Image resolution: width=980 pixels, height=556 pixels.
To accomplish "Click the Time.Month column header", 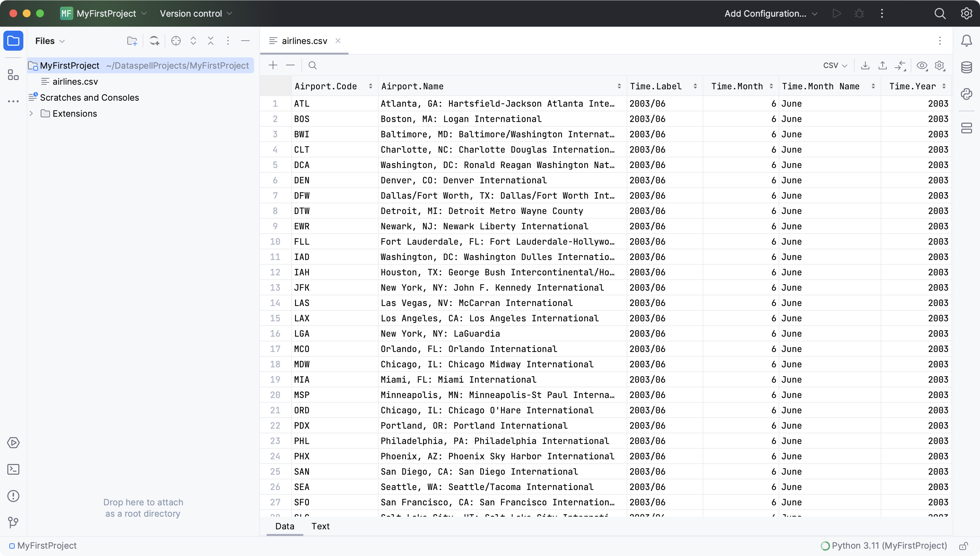I will point(741,86).
